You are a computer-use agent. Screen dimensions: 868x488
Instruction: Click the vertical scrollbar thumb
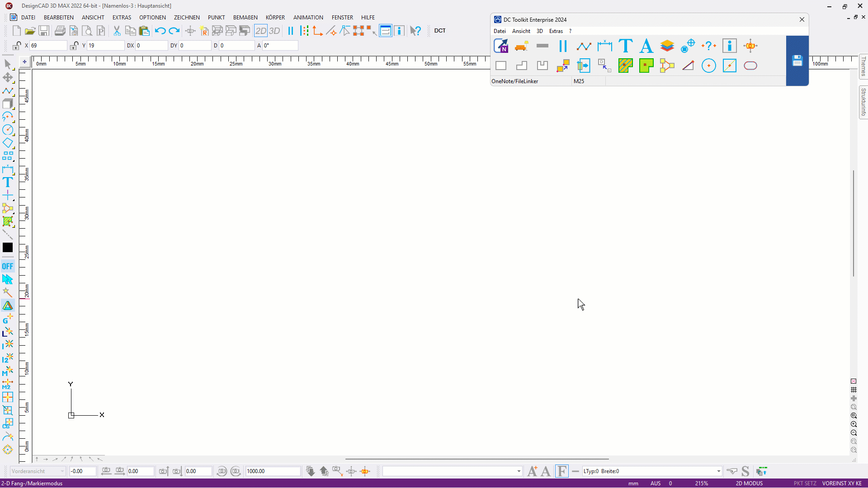854,223
